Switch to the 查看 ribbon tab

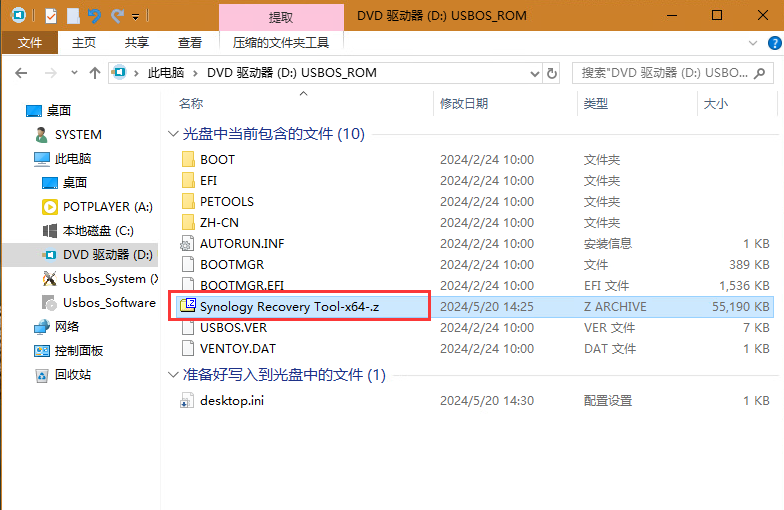click(190, 42)
